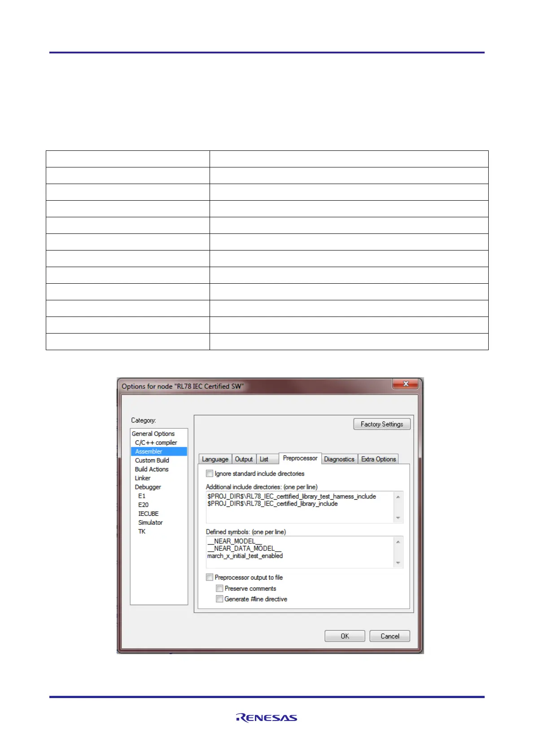
Task: Select Debugger category
Action: point(148,487)
